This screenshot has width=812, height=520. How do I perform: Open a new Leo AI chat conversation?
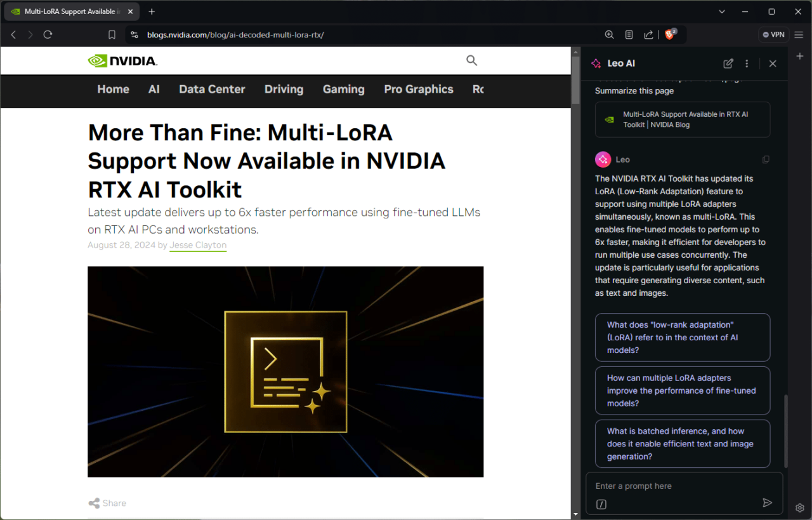728,63
